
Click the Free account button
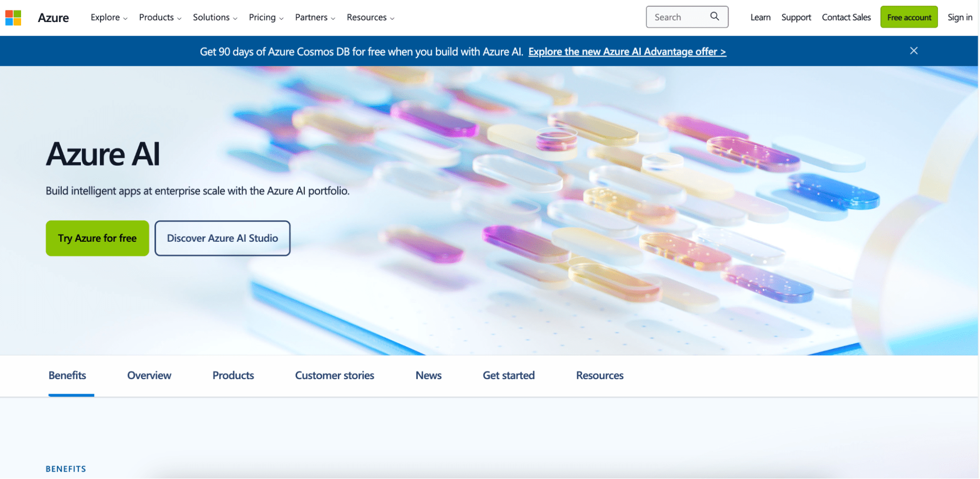[x=908, y=17]
